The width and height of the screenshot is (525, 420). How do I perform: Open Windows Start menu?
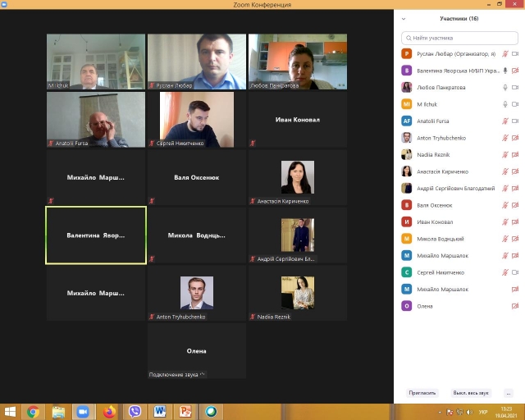[11, 412]
